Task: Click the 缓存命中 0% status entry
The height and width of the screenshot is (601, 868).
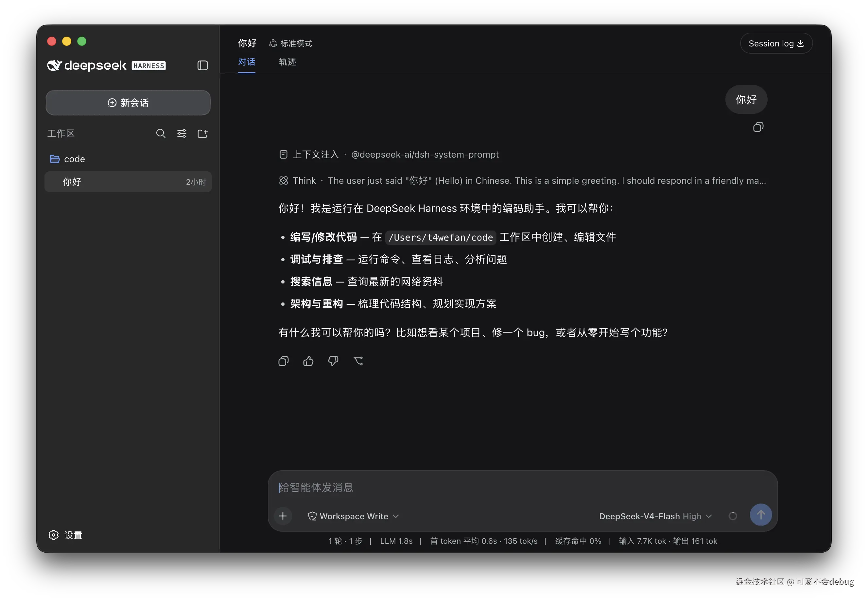Action: click(578, 541)
